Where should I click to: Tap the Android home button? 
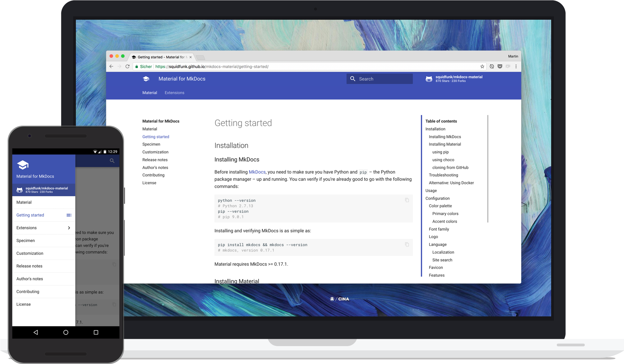[x=66, y=332]
